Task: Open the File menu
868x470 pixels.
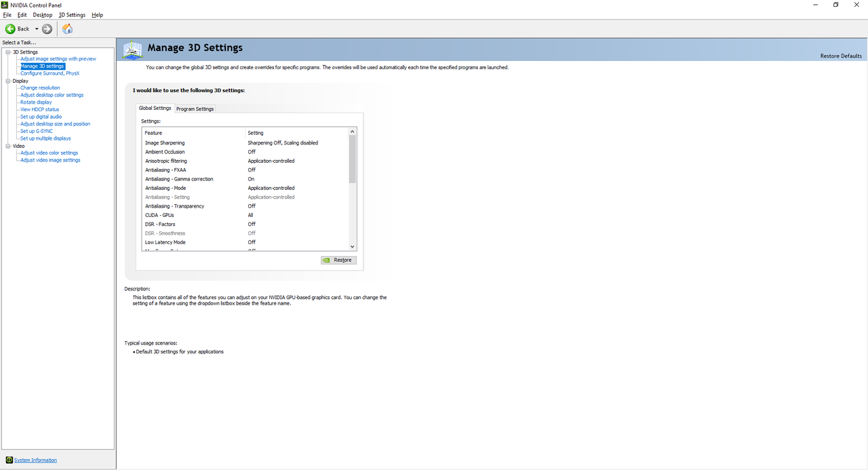Action: tap(7, 15)
